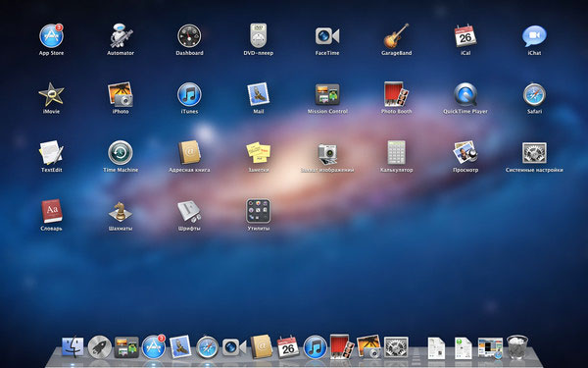Launch iPhoto from the Launchpad grid
The width and height of the screenshot is (588, 368).
[121, 94]
